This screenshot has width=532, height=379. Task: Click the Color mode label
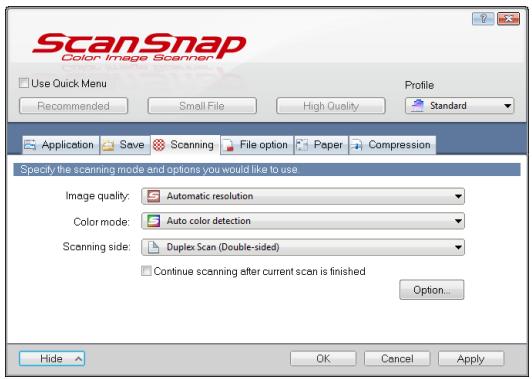[101, 222]
